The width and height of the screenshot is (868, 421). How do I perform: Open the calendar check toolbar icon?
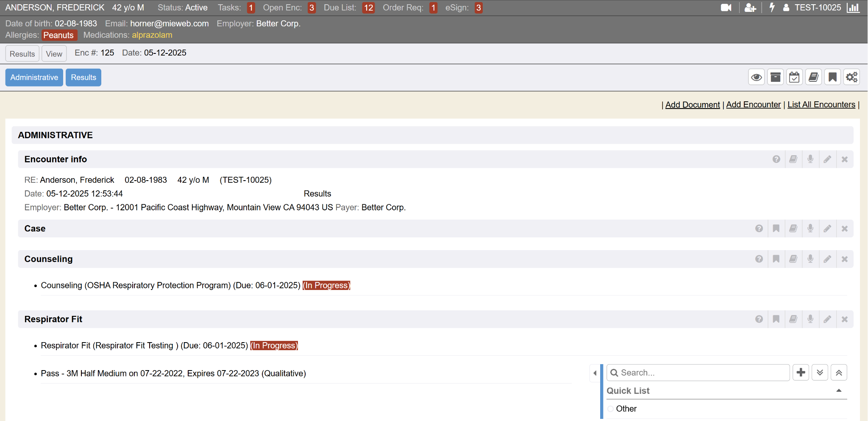tap(794, 77)
